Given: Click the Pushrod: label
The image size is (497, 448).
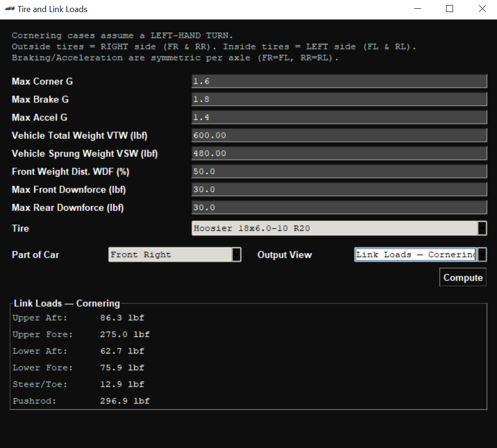Looking at the screenshot, I should pos(34,401).
